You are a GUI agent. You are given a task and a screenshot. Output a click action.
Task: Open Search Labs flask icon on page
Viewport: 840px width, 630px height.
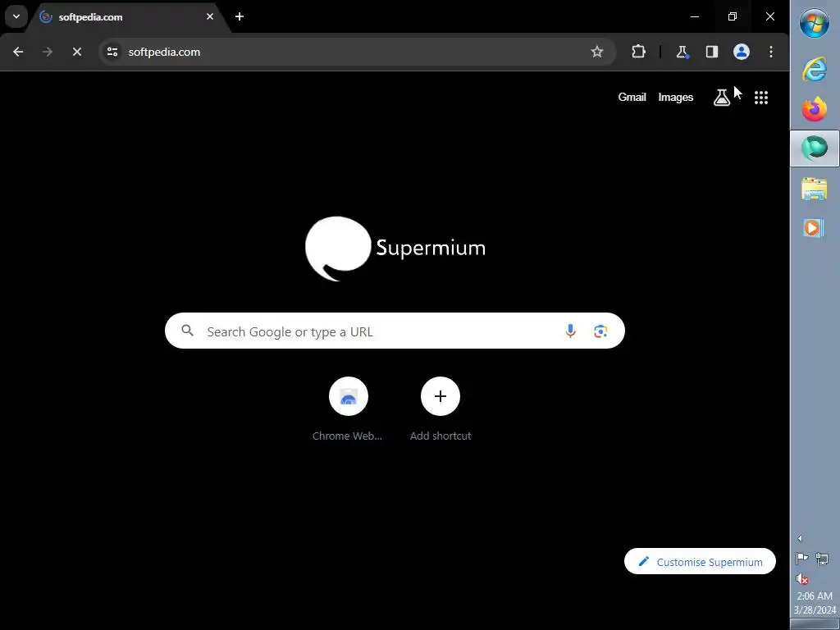tap(722, 98)
